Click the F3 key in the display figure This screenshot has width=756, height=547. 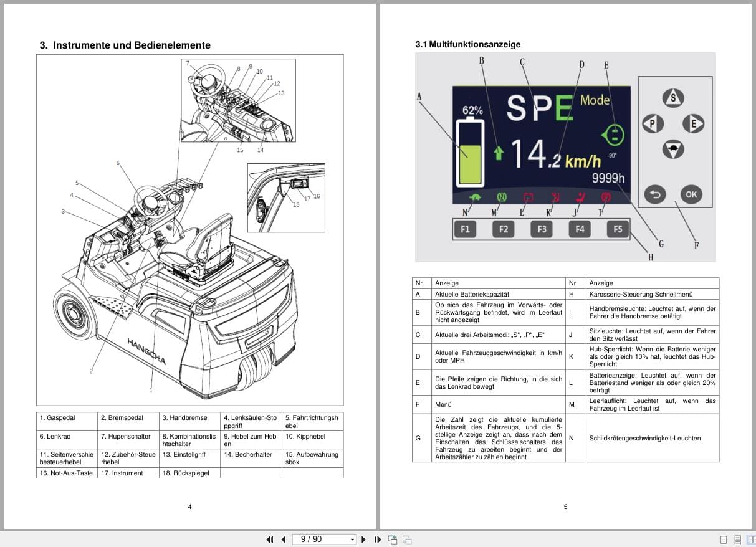(x=542, y=229)
